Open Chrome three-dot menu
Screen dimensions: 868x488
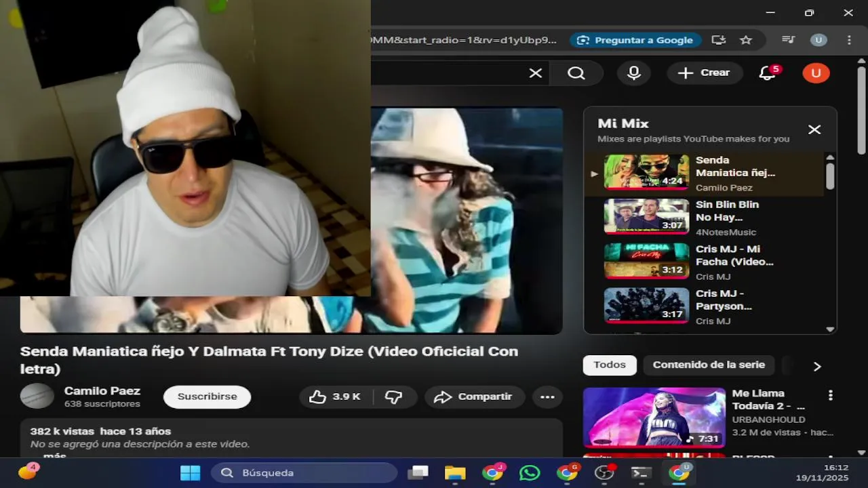[x=849, y=40]
